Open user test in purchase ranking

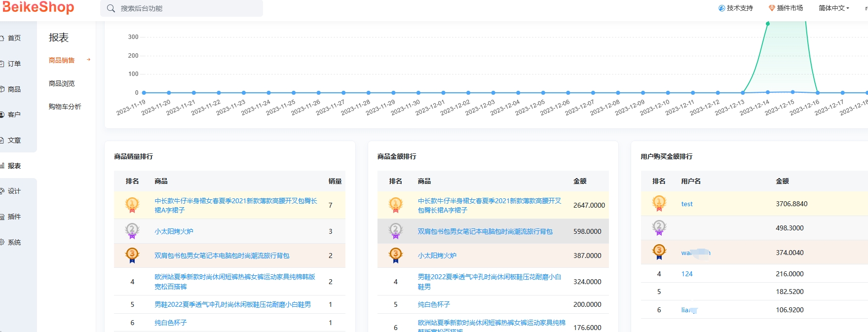point(687,204)
